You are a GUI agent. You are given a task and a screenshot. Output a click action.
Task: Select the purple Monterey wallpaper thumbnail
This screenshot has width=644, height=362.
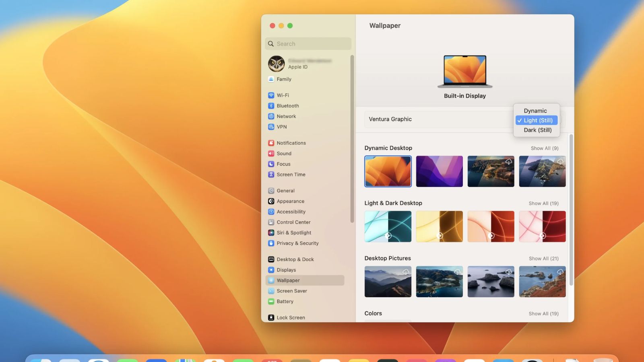click(440, 171)
